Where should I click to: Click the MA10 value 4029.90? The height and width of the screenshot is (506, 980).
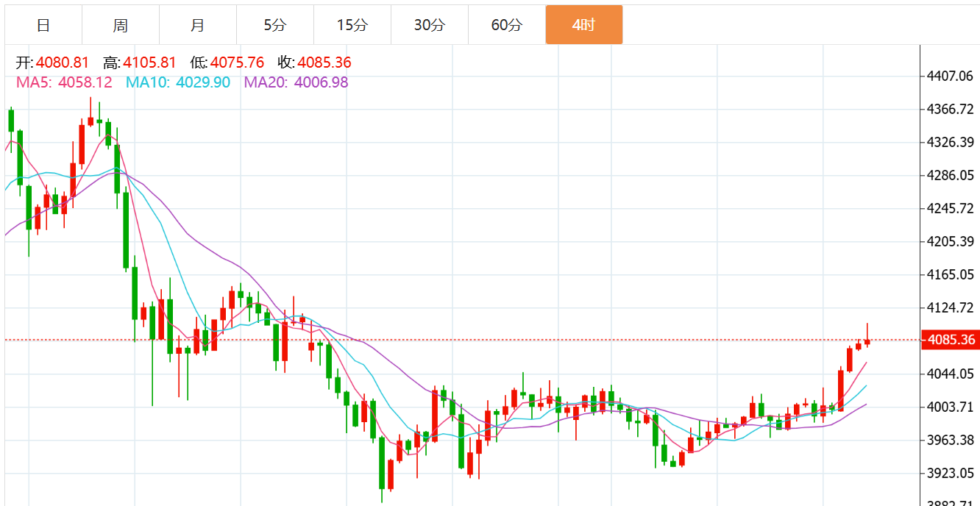point(203,82)
